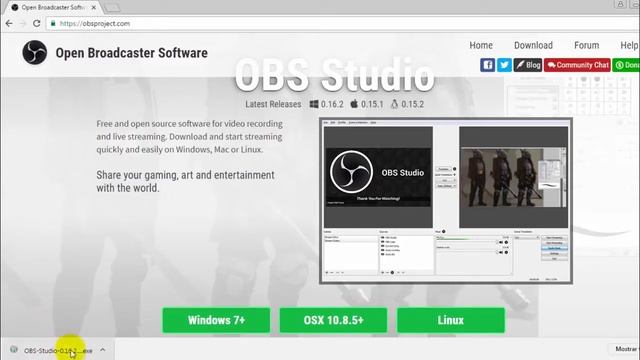Click the Latest Releases label

273,104
